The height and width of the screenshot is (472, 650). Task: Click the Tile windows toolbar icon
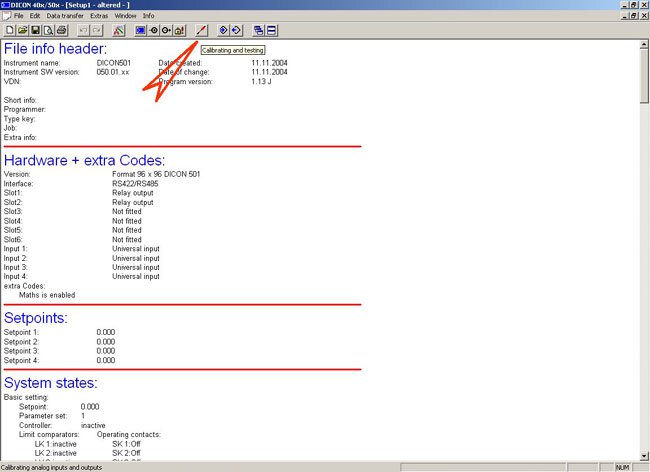tap(271, 30)
